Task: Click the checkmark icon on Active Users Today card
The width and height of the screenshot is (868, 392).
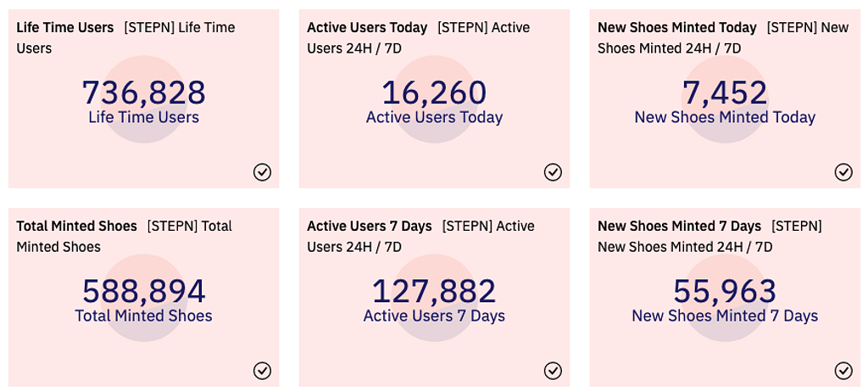Action: [x=553, y=172]
